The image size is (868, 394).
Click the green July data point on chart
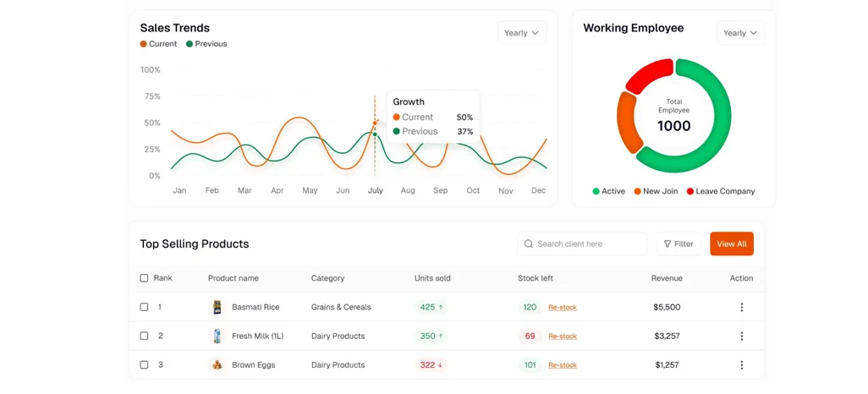pyautogui.click(x=375, y=134)
